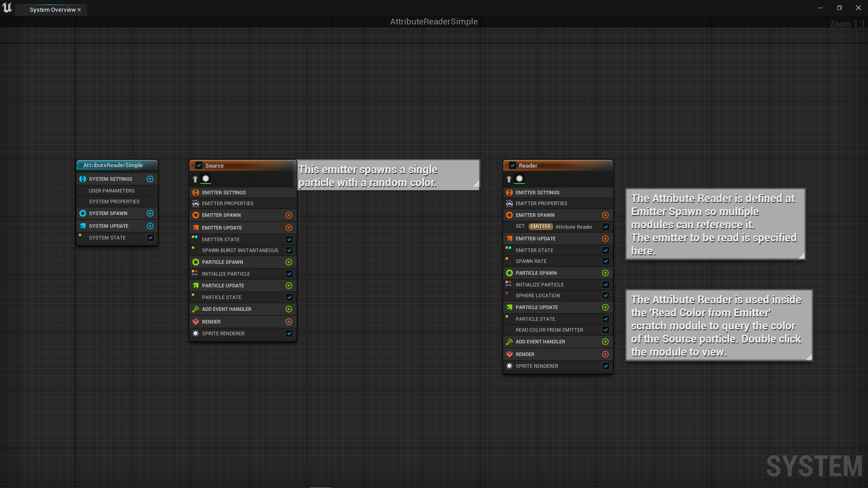868x488 pixels.
Task: Open the add module dropdown for Emitter Update on Reader
Action: (x=605, y=239)
